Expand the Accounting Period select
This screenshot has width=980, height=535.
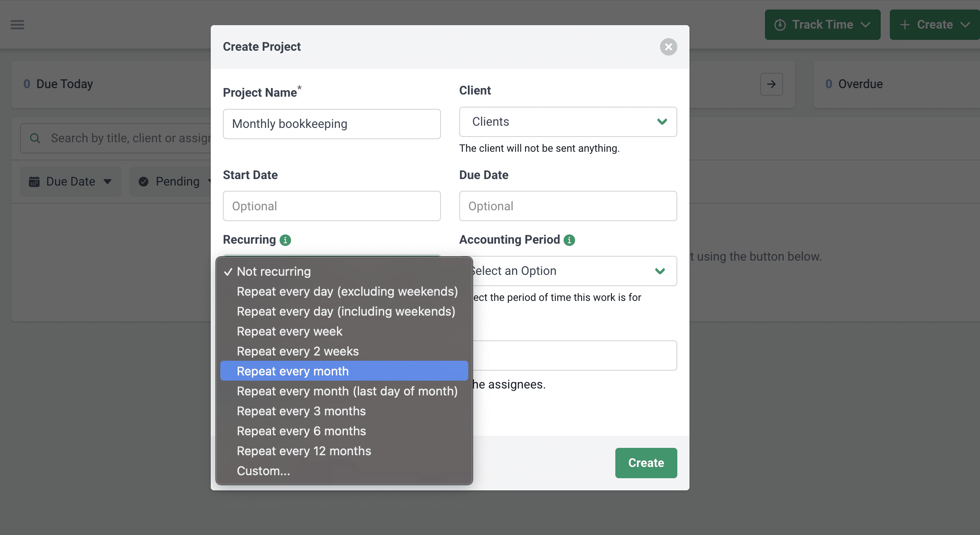[x=575, y=271]
